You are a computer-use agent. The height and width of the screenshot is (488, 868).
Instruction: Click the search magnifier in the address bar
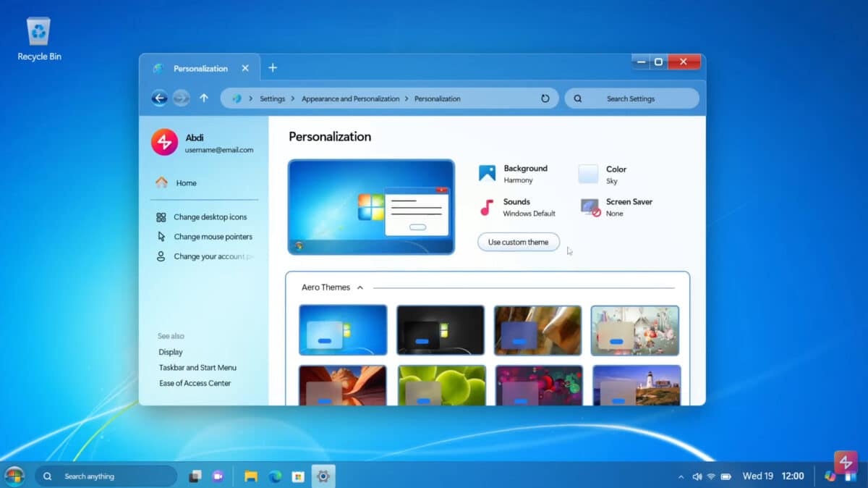coord(578,98)
